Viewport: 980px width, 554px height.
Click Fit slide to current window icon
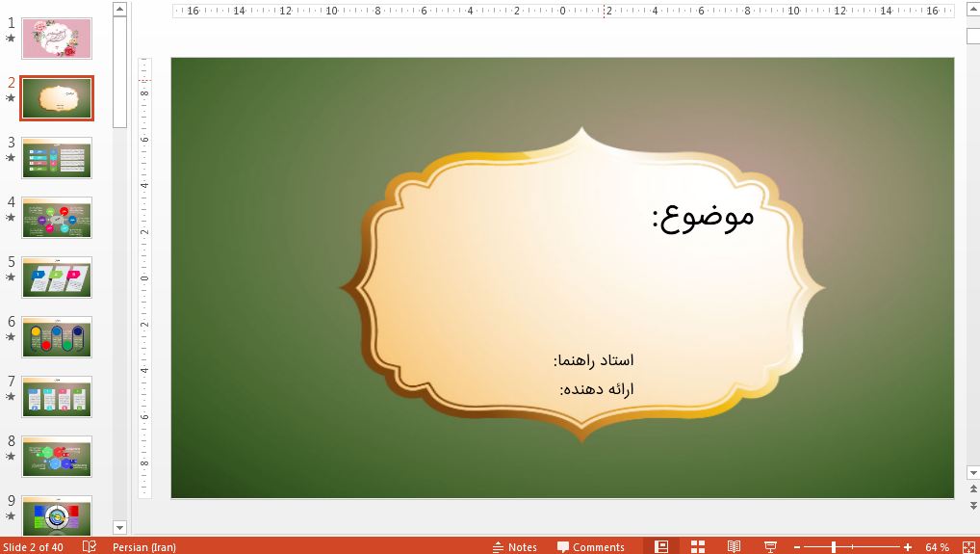tap(967, 546)
